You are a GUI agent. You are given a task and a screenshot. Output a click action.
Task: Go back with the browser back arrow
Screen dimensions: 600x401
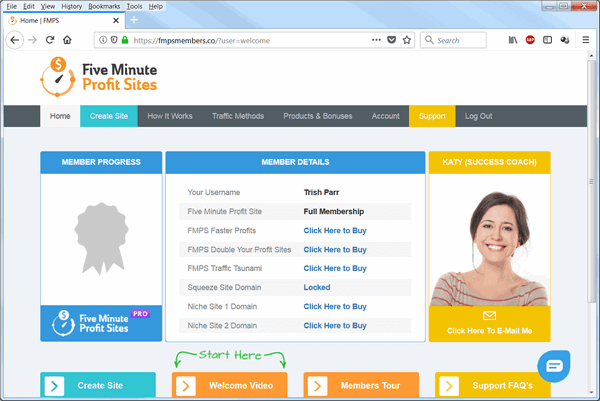click(15, 40)
